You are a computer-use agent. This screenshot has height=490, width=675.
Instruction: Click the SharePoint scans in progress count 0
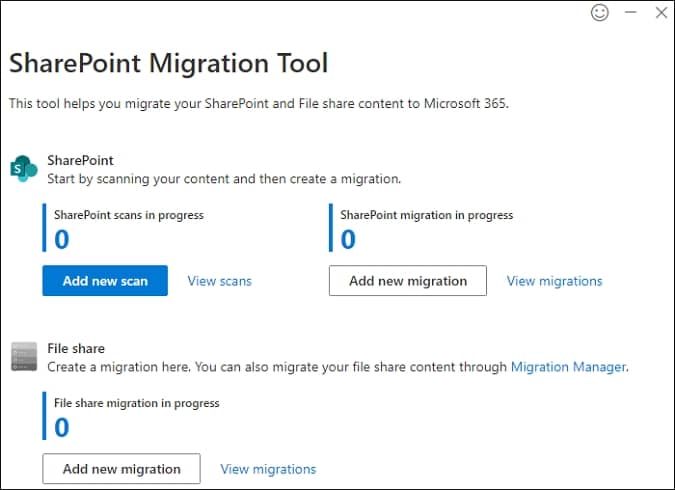(x=62, y=239)
